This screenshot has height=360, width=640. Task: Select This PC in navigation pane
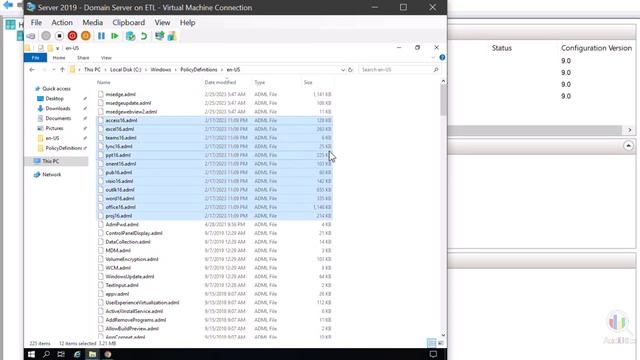tap(51, 161)
